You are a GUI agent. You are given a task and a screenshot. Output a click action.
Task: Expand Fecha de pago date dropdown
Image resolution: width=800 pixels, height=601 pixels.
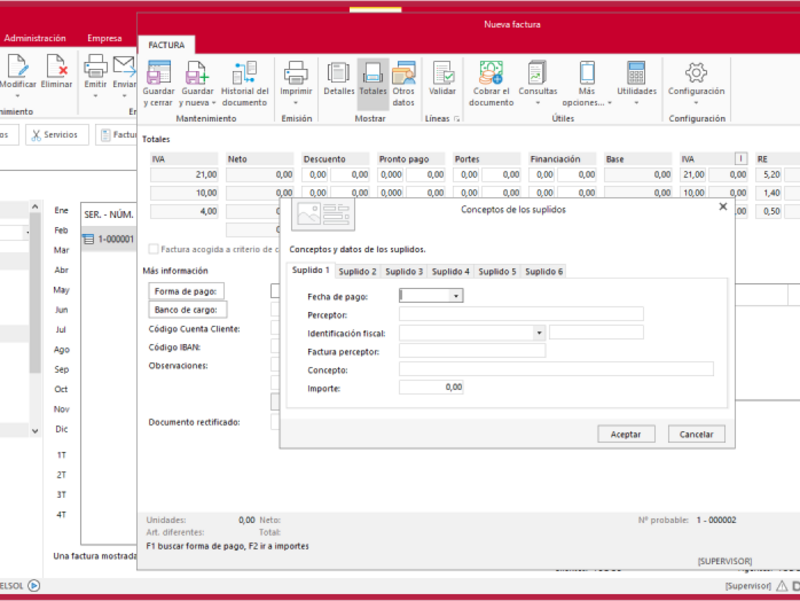[456, 296]
